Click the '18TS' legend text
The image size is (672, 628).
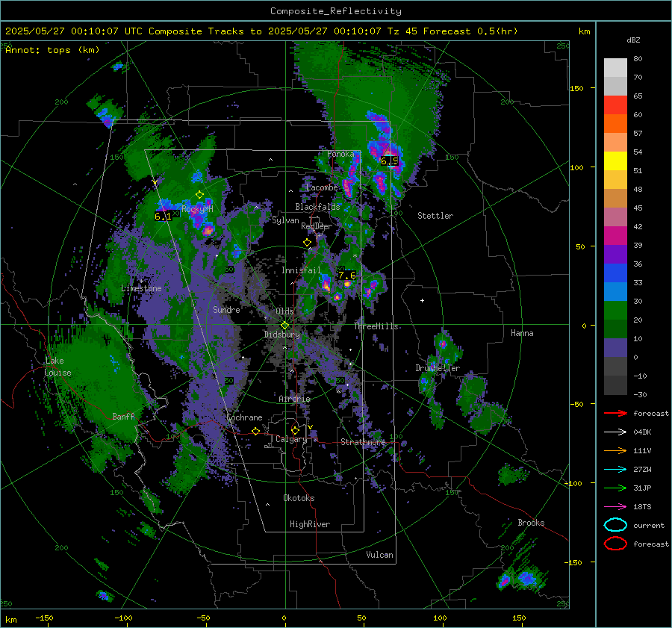tap(642, 507)
